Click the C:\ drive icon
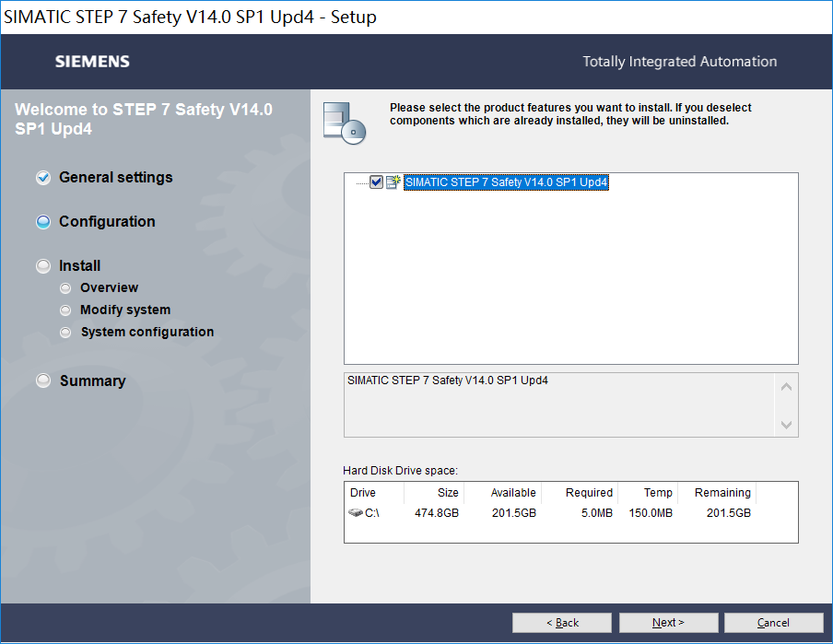 356,513
